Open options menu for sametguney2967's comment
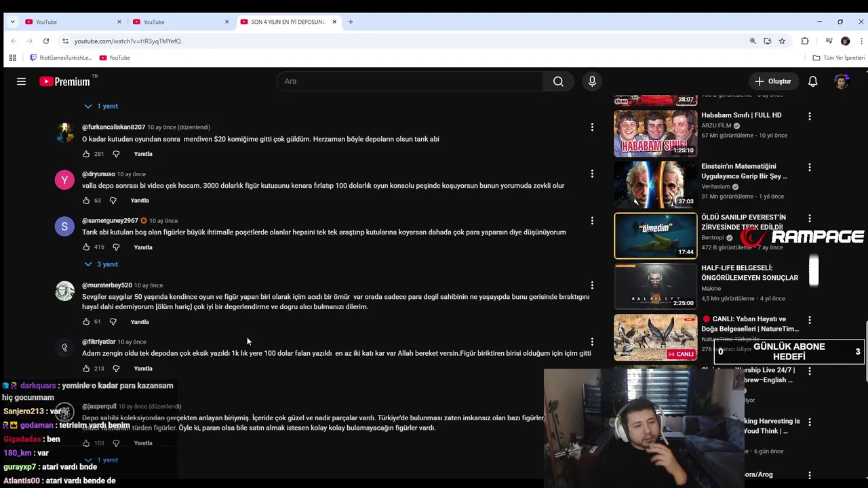 tap(592, 220)
